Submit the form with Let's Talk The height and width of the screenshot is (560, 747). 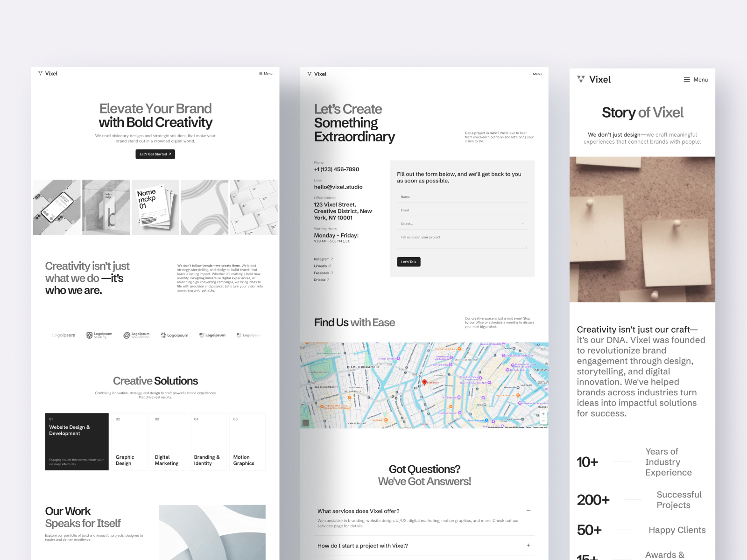(409, 262)
